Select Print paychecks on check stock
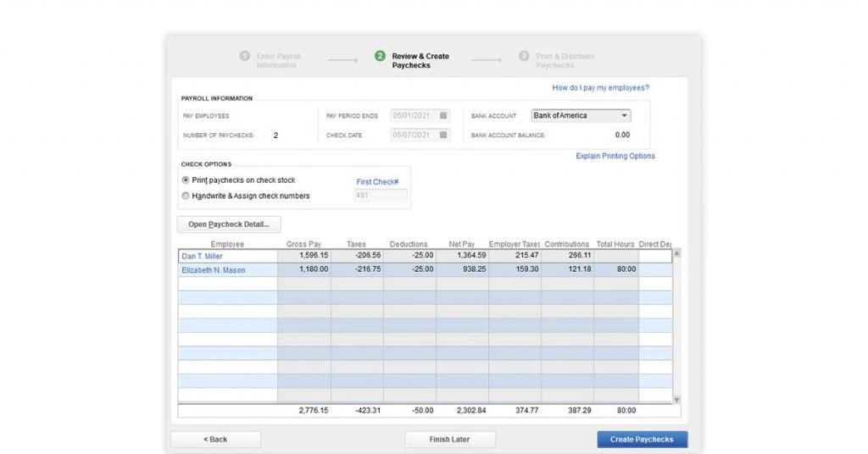This screenshot has height=454, width=868. [x=186, y=180]
